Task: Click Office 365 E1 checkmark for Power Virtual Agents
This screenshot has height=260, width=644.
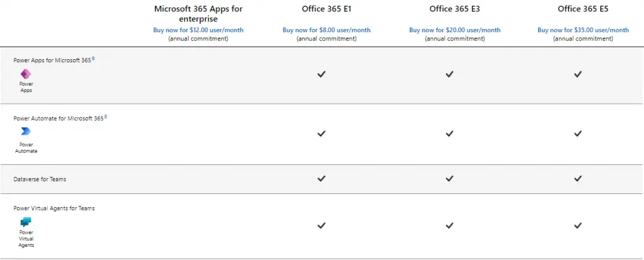Action: (321, 225)
